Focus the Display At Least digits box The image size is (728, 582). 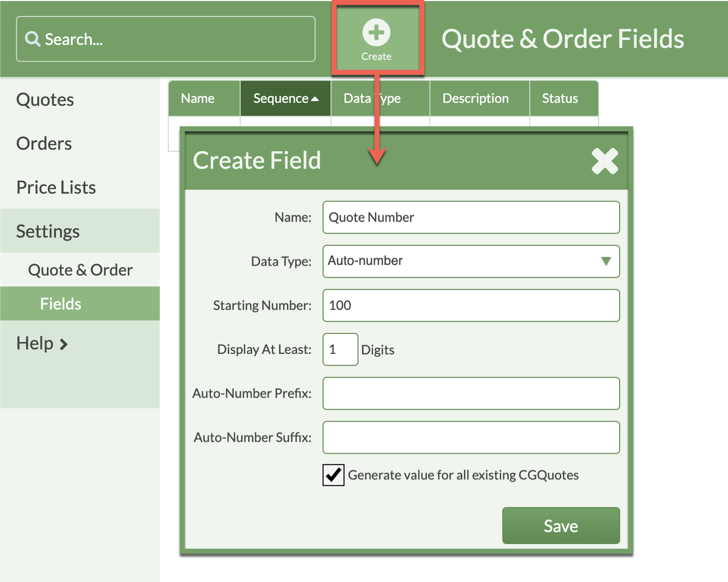tap(340, 349)
